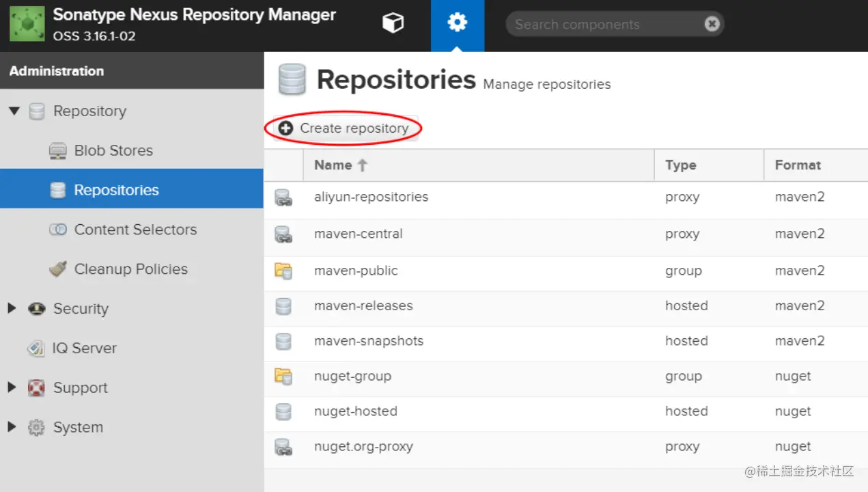Click the Security officer icon

point(37,309)
